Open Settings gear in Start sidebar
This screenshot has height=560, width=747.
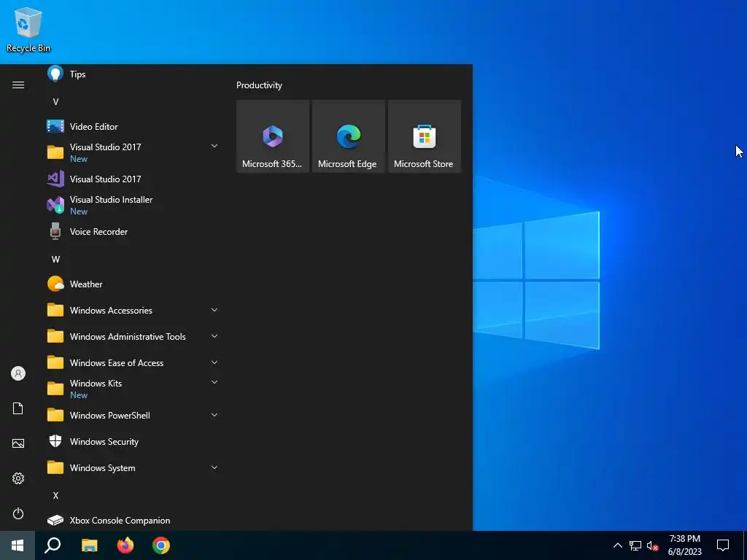18,478
